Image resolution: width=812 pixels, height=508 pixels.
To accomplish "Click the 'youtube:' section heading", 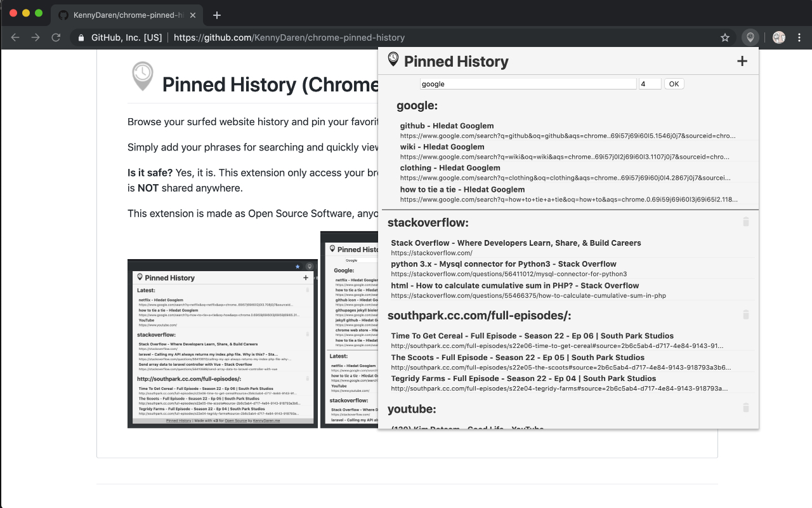I will 412,409.
